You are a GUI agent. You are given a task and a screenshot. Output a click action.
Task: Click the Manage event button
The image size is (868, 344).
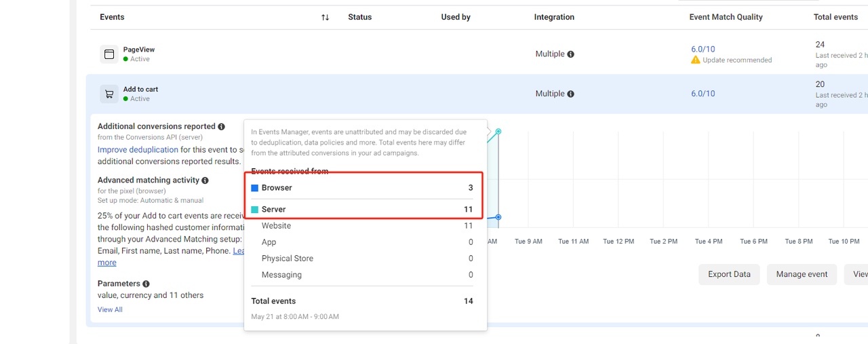pos(802,274)
